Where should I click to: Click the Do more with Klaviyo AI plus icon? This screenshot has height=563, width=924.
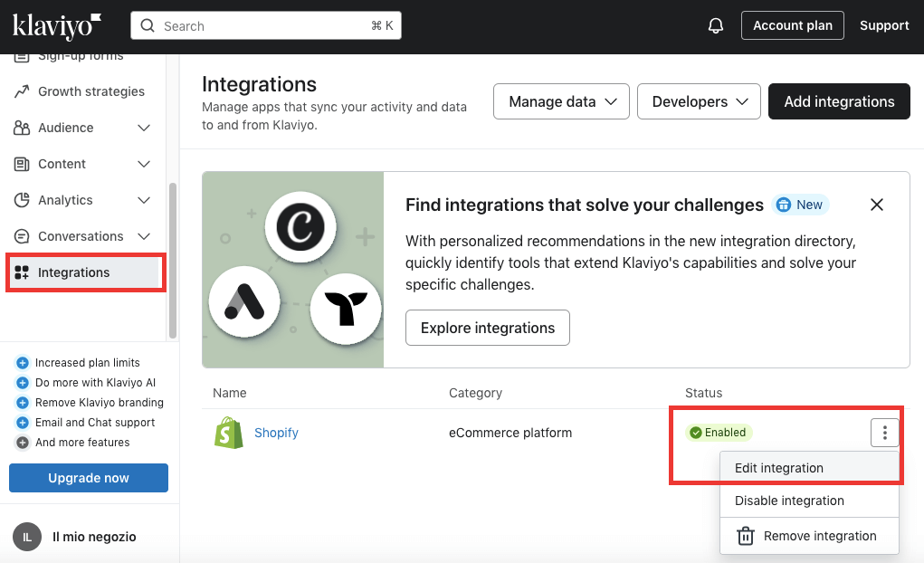pos(23,383)
